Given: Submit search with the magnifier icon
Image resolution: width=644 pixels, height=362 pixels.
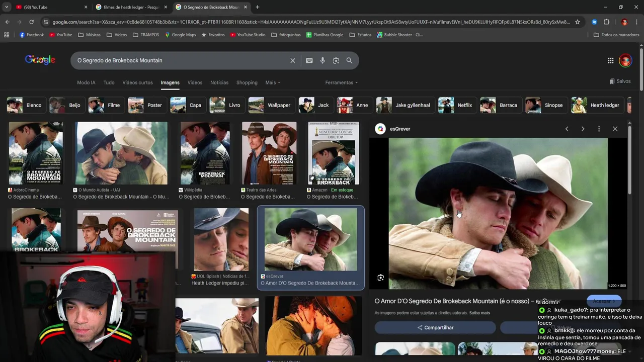Looking at the screenshot, I should point(349,60).
